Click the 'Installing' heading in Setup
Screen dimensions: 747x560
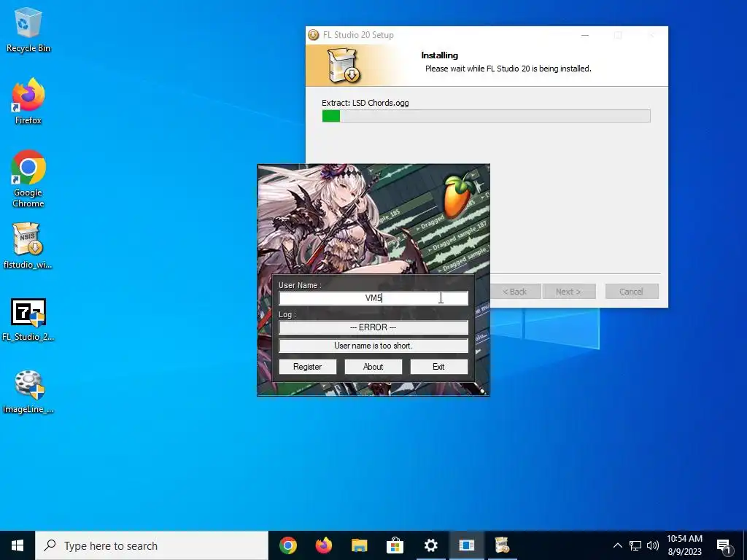439,55
